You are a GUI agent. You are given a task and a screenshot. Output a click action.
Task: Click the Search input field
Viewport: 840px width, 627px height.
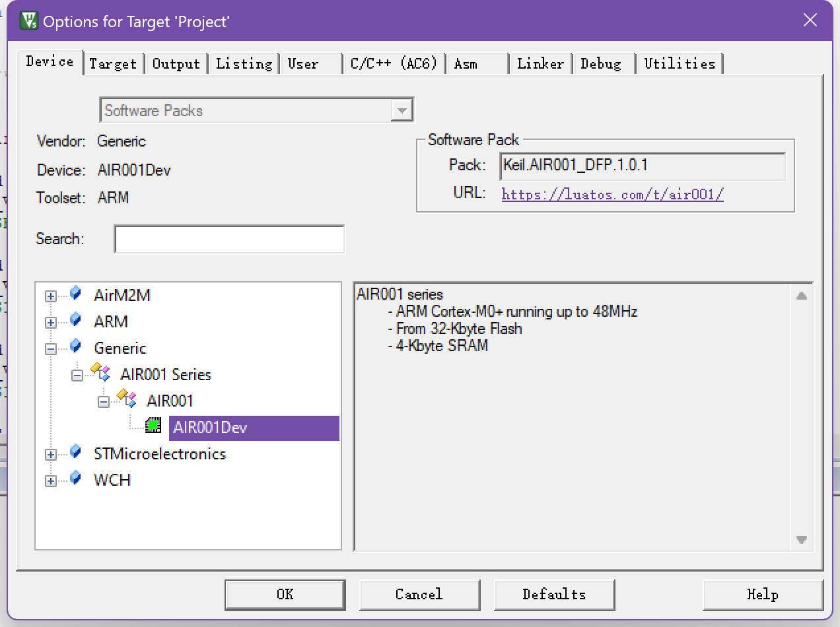[x=229, y=239]
